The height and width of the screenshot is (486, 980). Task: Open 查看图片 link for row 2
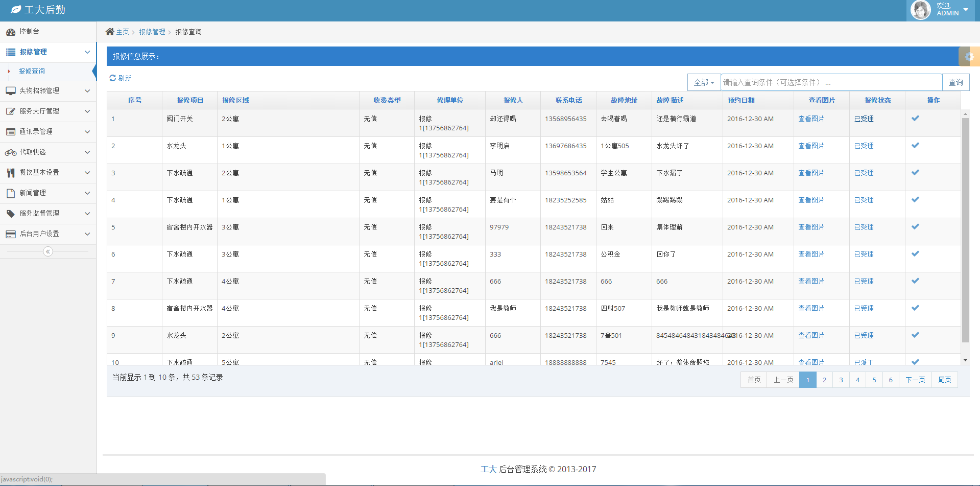click(811, 146)
